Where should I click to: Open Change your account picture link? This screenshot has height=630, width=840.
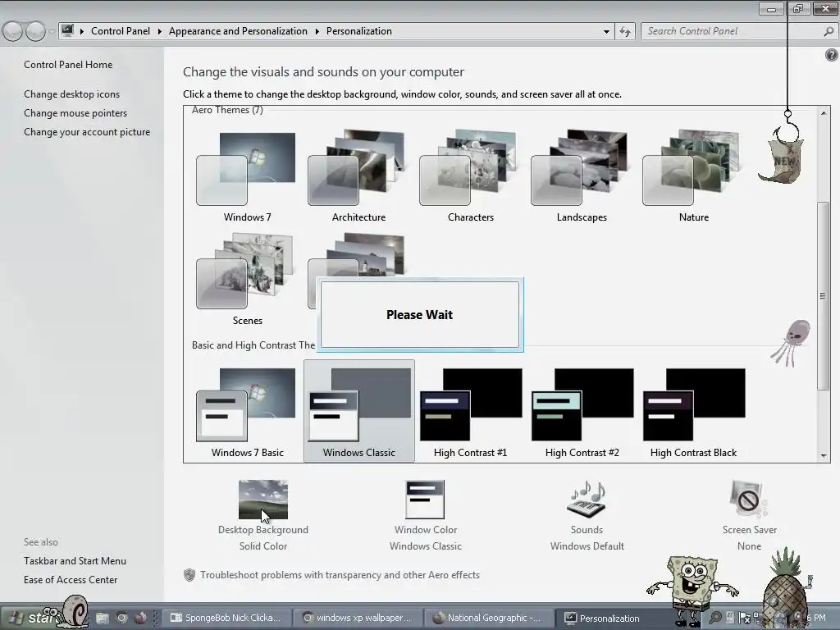[x=87, y=132]
